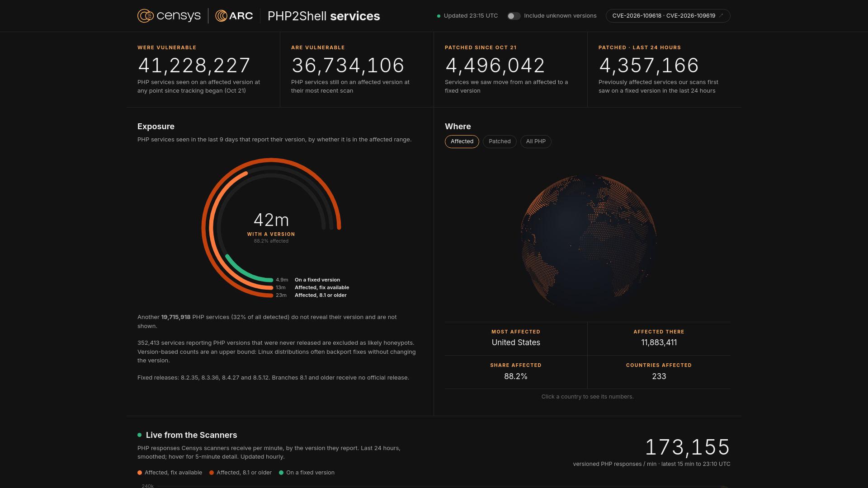Viewport: 868px width, 488px height.
Task: Click the ARC logo
Action: pyautogui.click(x=234, y=16)
